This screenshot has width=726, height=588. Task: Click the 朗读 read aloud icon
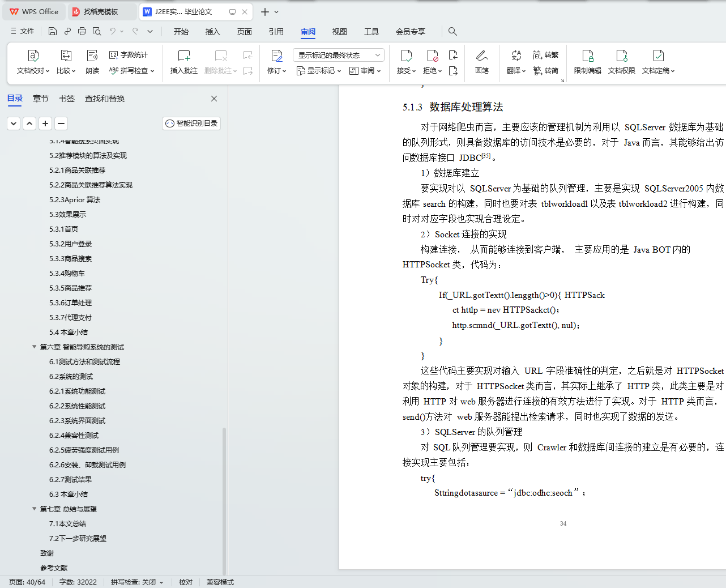[92, 56]
